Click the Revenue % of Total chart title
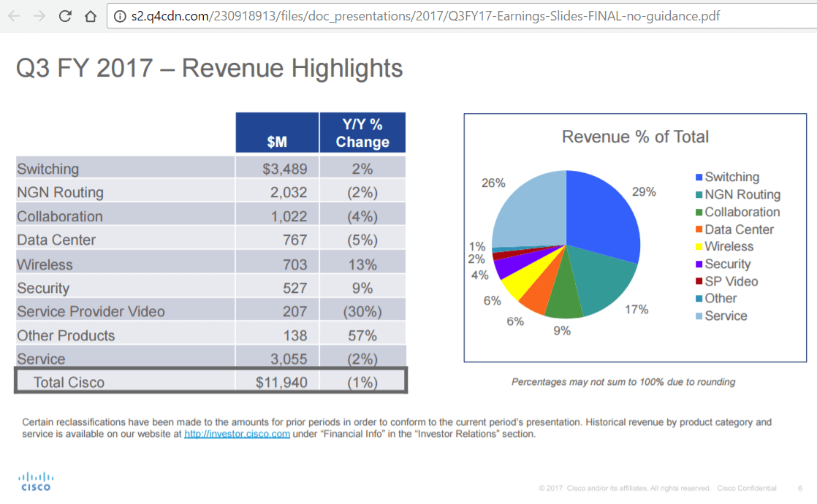 (x=635, y=137)
